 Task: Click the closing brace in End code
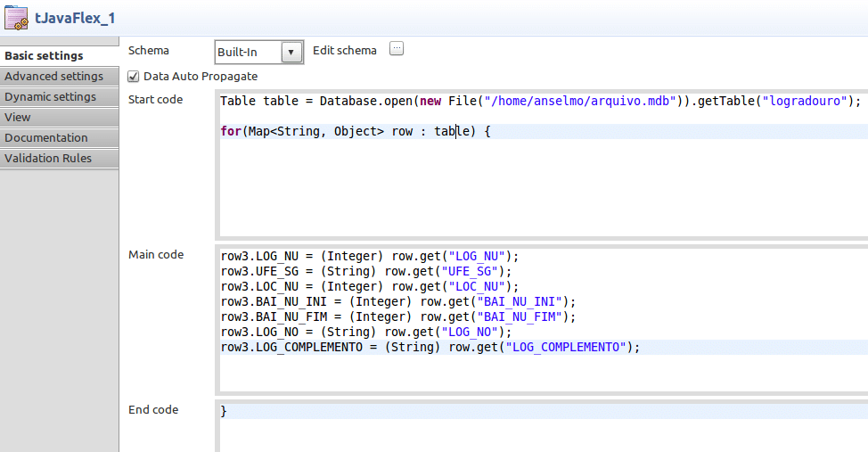[x=225, y=411]
